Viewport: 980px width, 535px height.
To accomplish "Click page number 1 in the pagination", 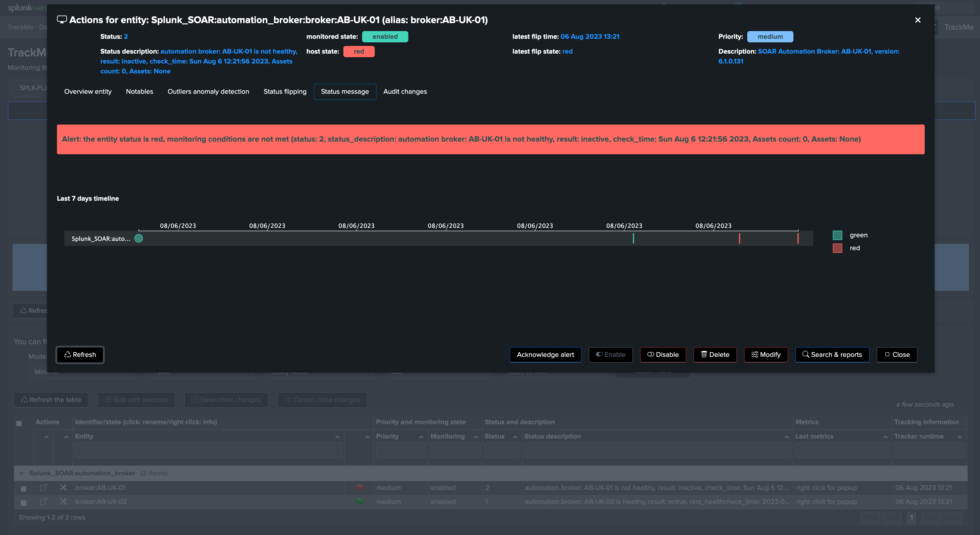I will coord(911,517).
